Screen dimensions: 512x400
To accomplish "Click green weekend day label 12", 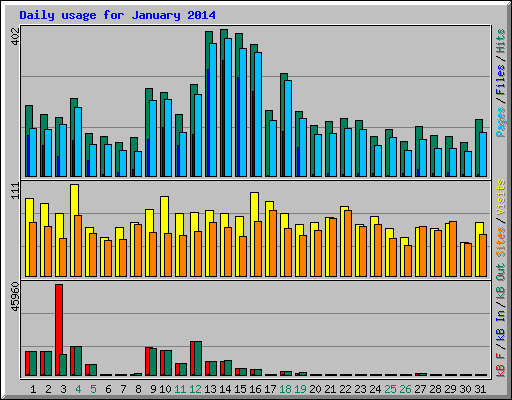I will tap(195, 389).
